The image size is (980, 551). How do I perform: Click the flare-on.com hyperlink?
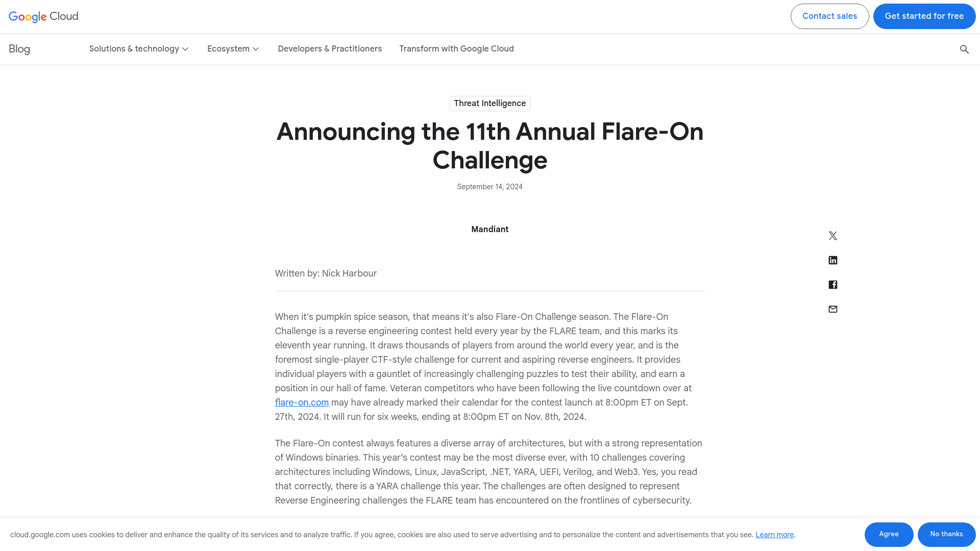(x=302, y=403)
